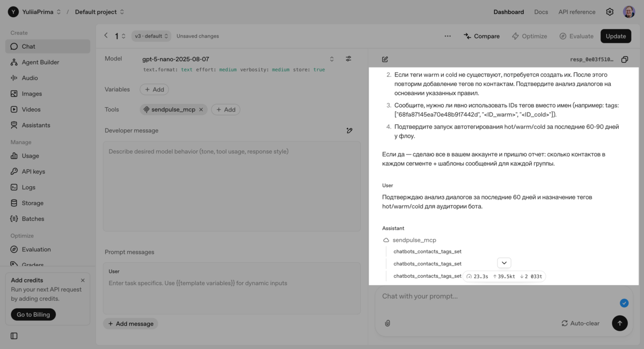Open Agent Builder in sidebar
Image resolution: width=644 pixels, height=349 pixels.
[40, 62]
